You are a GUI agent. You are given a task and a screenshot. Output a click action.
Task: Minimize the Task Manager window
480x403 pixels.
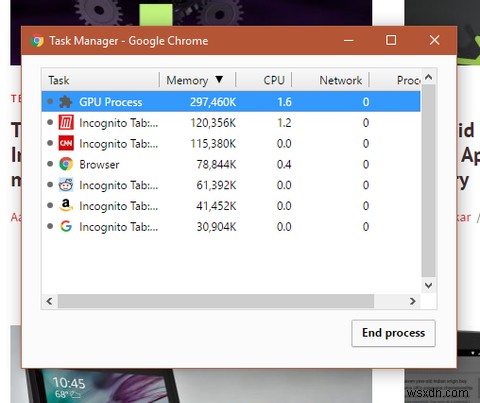click(349, 40)
